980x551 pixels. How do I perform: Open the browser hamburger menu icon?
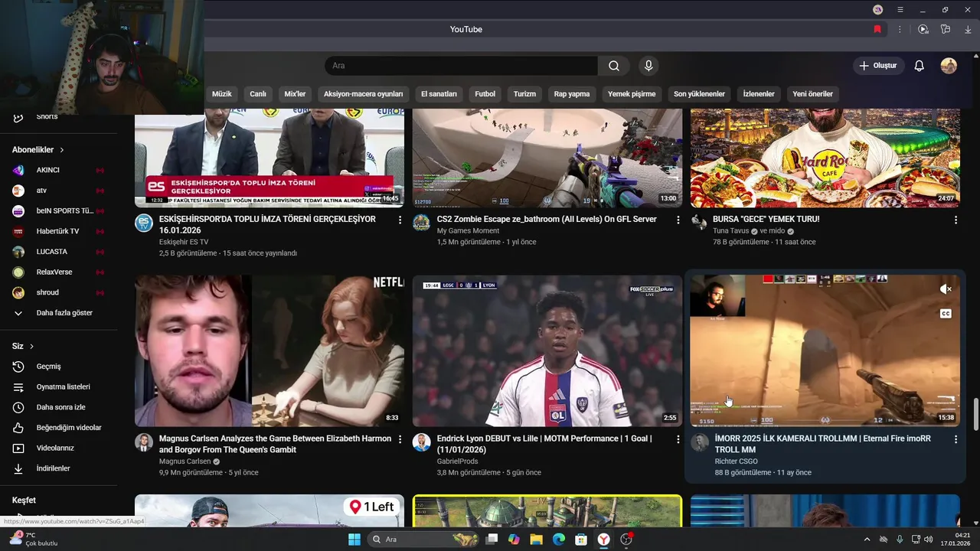pyautogui.click(x=900, y=9)
